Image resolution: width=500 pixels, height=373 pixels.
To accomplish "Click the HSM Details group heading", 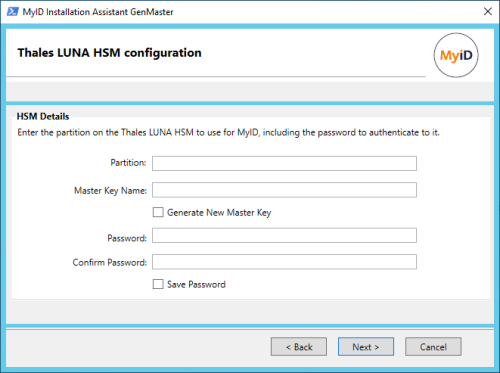I will 43,116.
